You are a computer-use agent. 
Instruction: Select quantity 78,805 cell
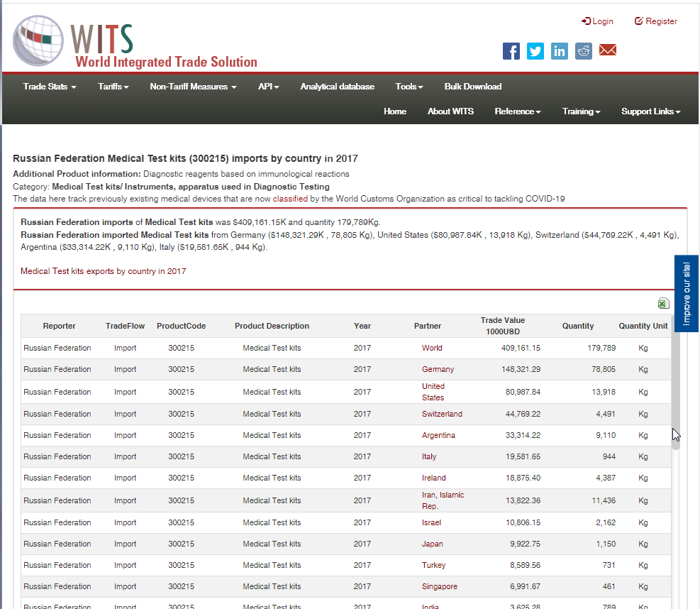coord(604,370)
